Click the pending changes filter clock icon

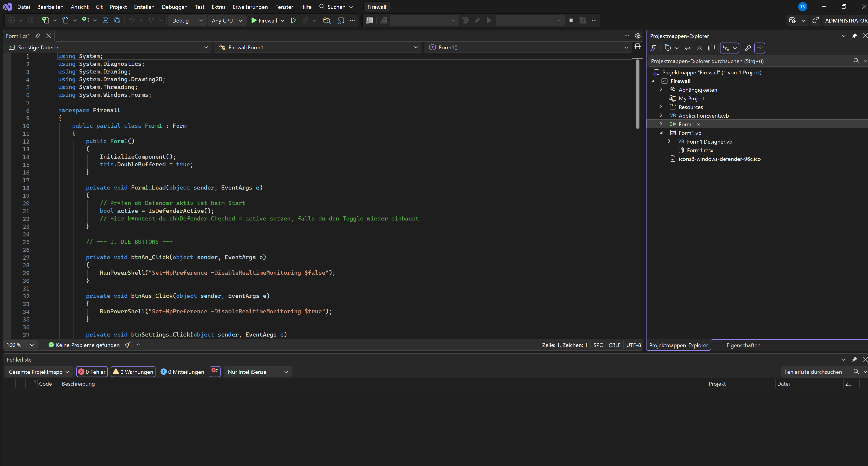[x=668, y=48]
